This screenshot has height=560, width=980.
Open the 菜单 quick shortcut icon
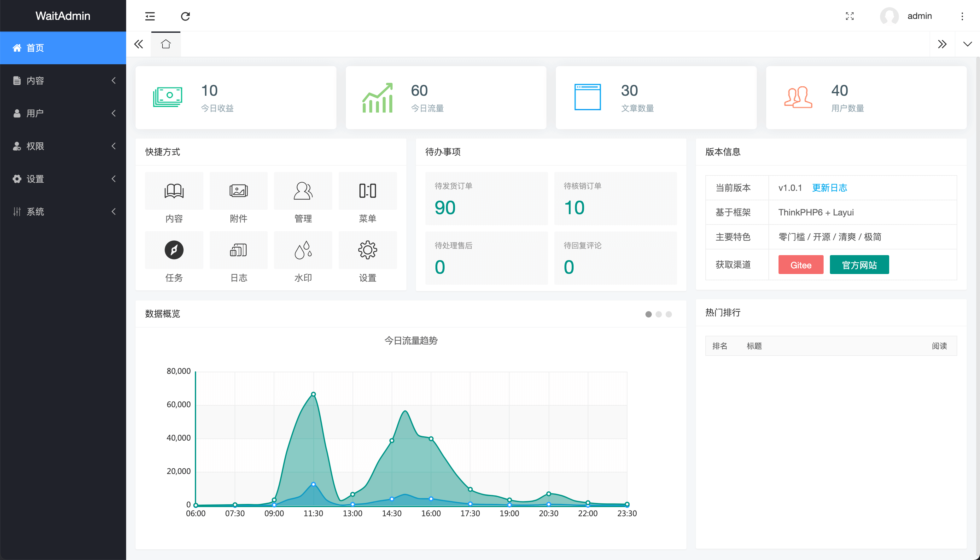368,191
